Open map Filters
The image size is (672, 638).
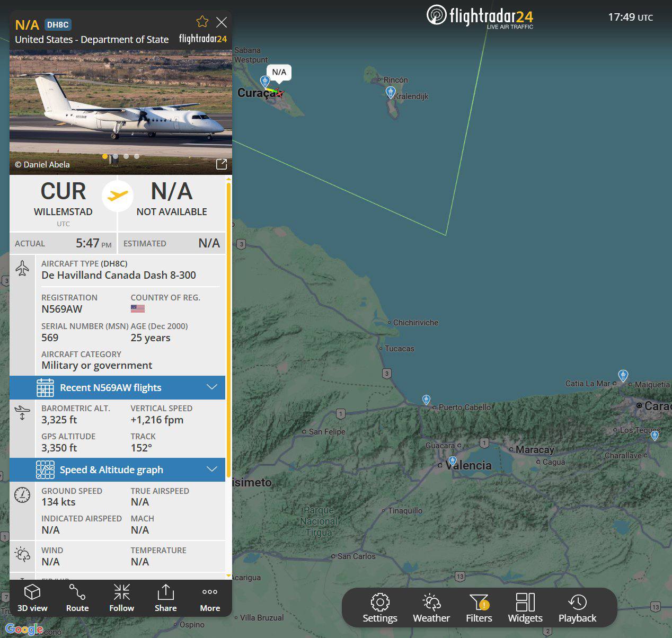click(479, 608)
